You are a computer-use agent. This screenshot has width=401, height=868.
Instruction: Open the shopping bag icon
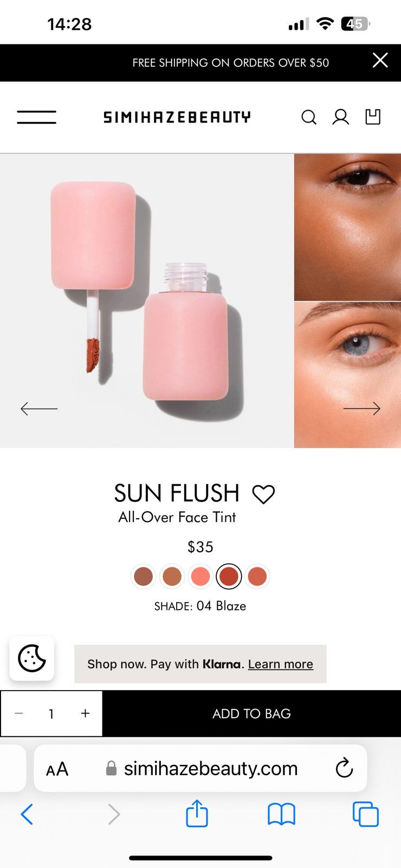pyautogui.click(x=373, y=117)
